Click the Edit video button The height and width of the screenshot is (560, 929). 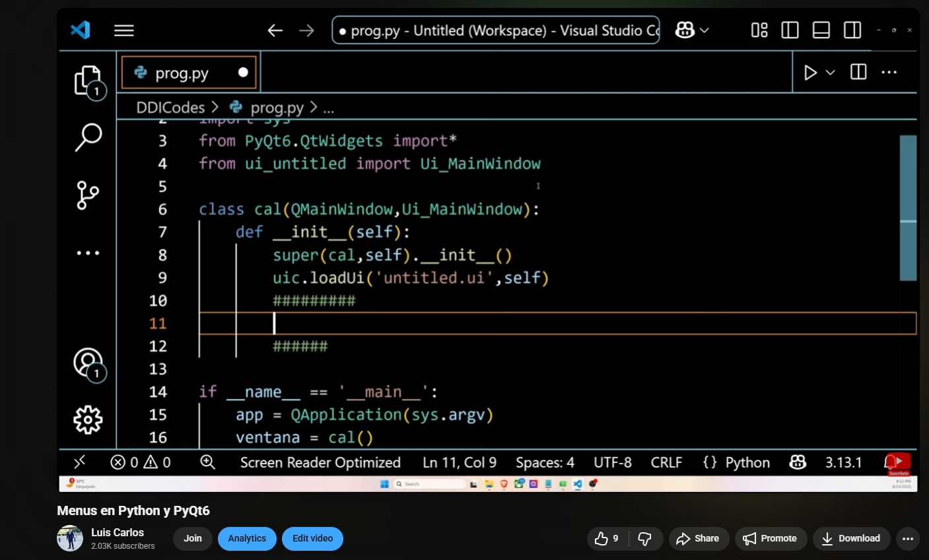[312, 539]
